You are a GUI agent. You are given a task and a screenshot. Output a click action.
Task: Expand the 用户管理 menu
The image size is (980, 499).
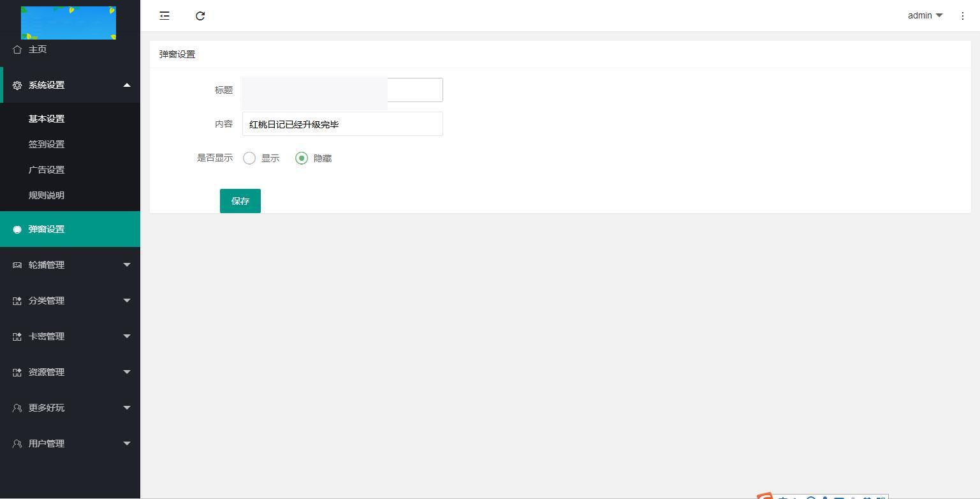click(70, 443)
